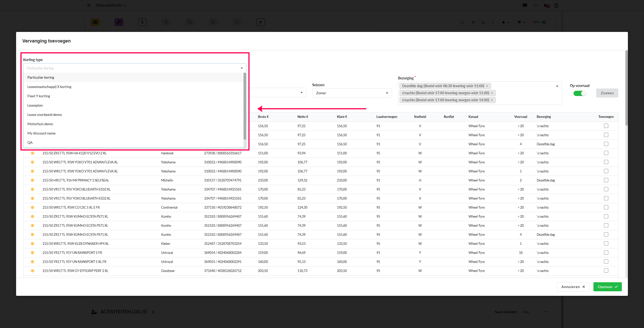Clear the Zomer season selection

387,93
